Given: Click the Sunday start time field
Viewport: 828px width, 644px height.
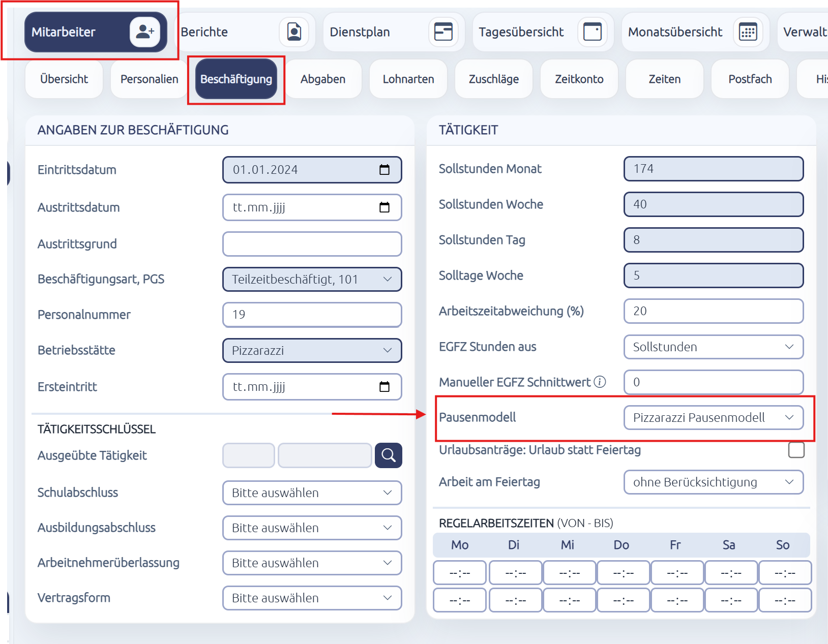Looking at the screenshot, I should (785, 573).
